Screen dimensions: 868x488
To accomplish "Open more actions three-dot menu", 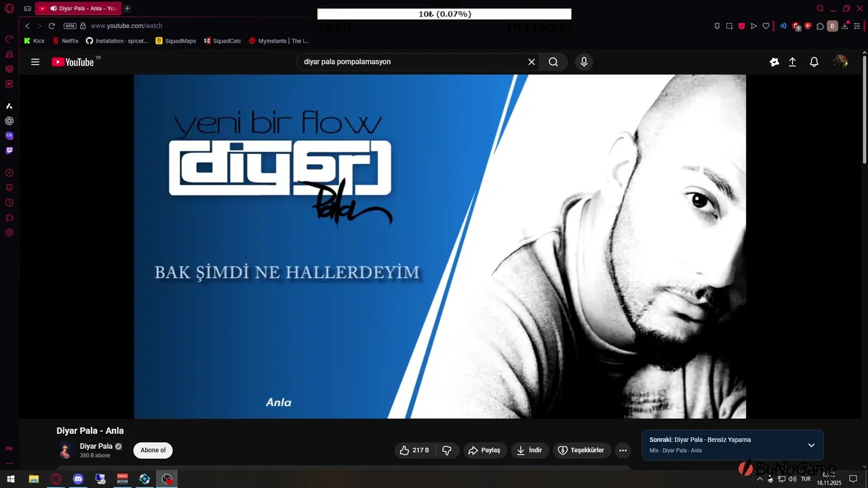I will coord(623,450).
